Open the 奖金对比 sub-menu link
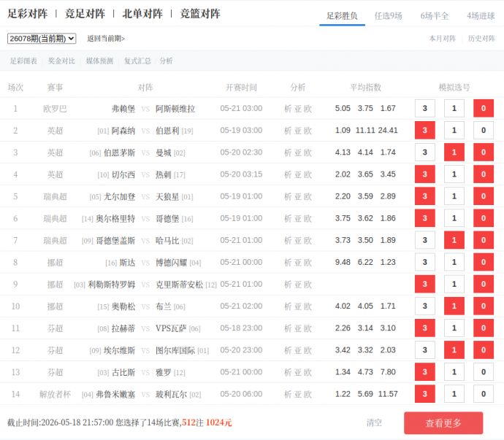 tap(61, 61)
